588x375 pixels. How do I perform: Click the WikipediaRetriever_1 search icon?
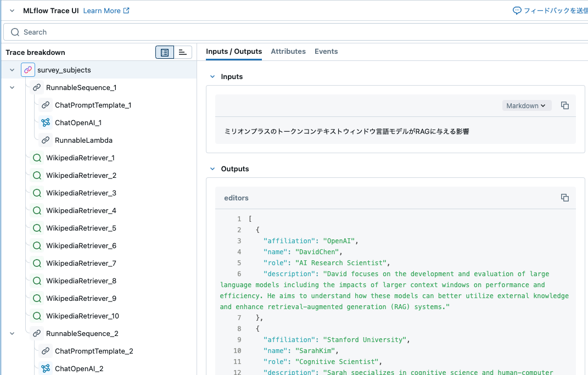[37, 158]
